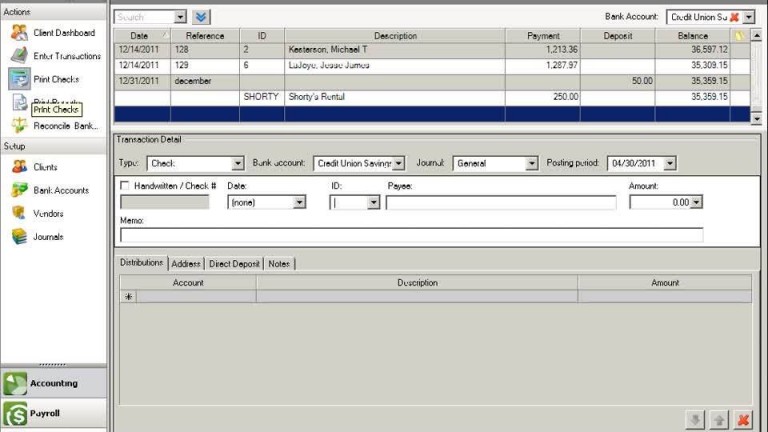
Task: Open Bank Accounts setup
Action: (19, 190)
